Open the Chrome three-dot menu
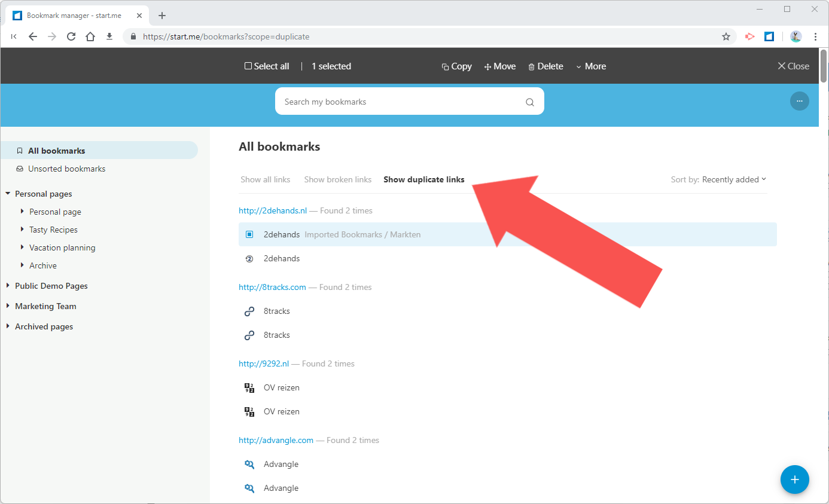The height and width of the screenshot is (504, 829). point(815,36)
